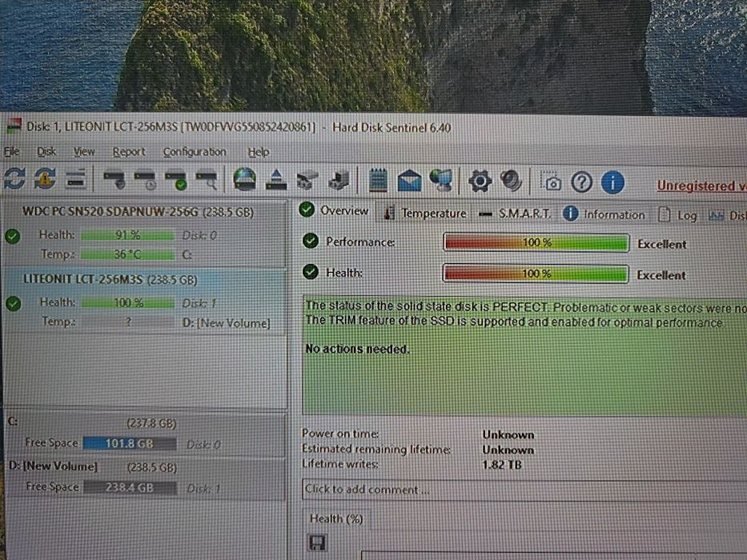The width and height of the screenshot is (747, 560).
Task: Open the Configuration menu
Action: coord(195,152)
